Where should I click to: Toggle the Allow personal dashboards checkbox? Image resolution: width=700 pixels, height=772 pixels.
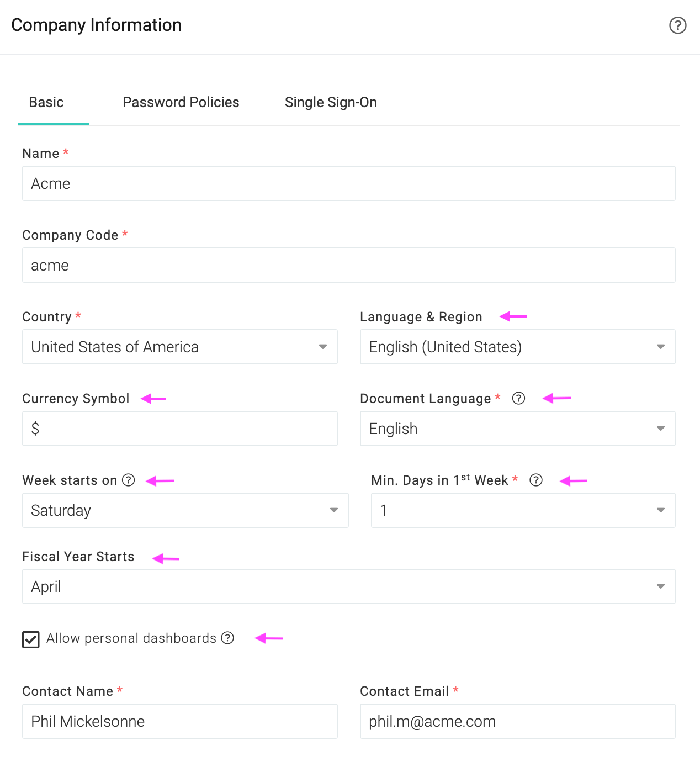31,639
